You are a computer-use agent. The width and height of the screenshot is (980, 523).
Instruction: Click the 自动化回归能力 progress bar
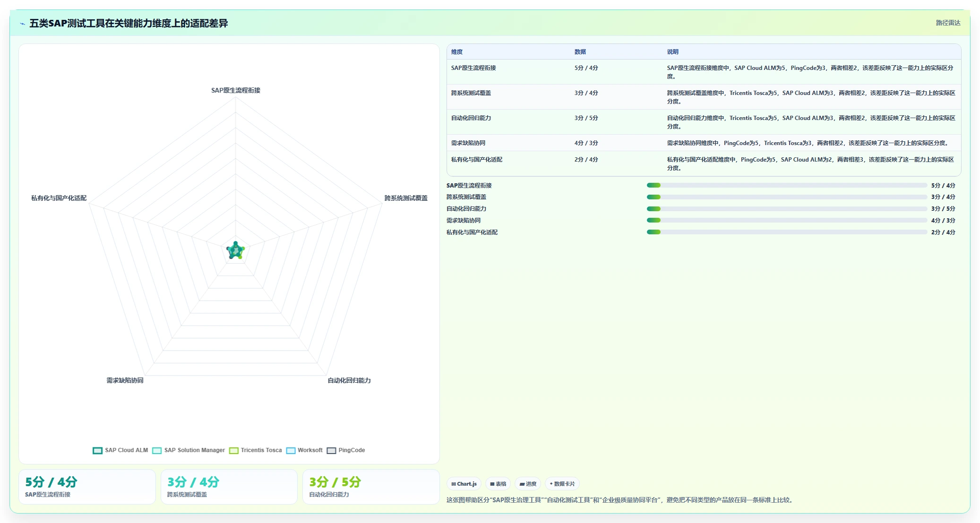point(787,209)
